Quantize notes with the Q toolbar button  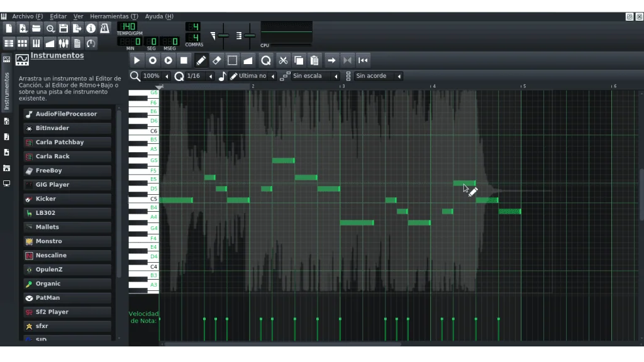[266, 60]
